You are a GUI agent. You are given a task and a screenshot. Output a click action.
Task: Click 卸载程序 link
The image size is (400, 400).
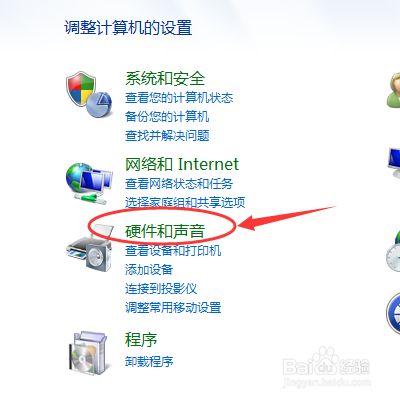[x=149, y=361]
